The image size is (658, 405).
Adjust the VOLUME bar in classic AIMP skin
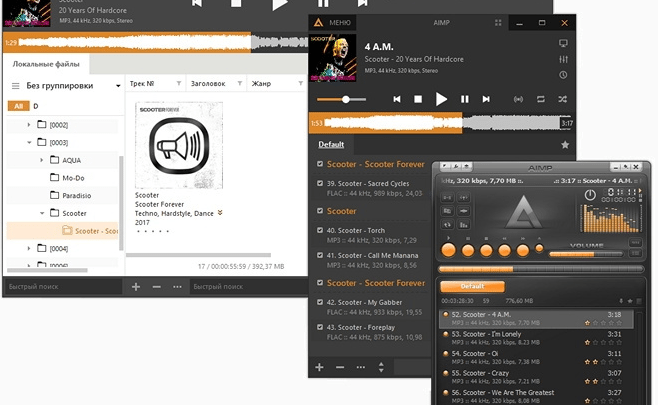[x=586, y=254]
